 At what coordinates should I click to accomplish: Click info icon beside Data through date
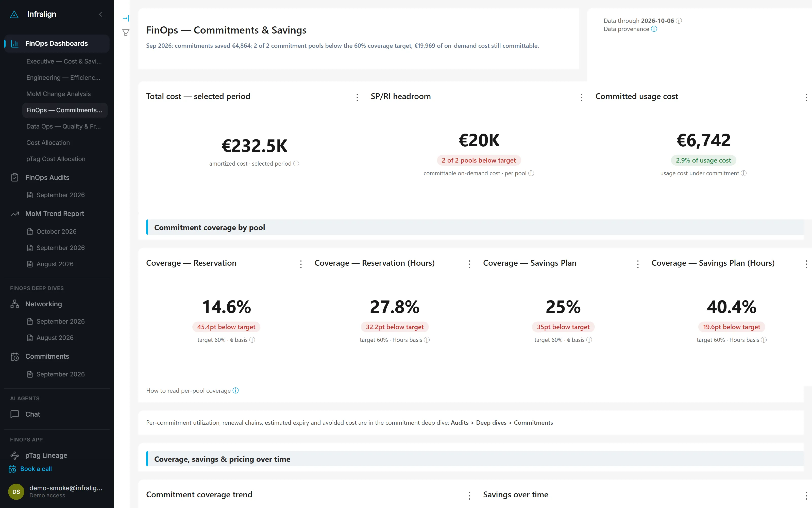679,21
